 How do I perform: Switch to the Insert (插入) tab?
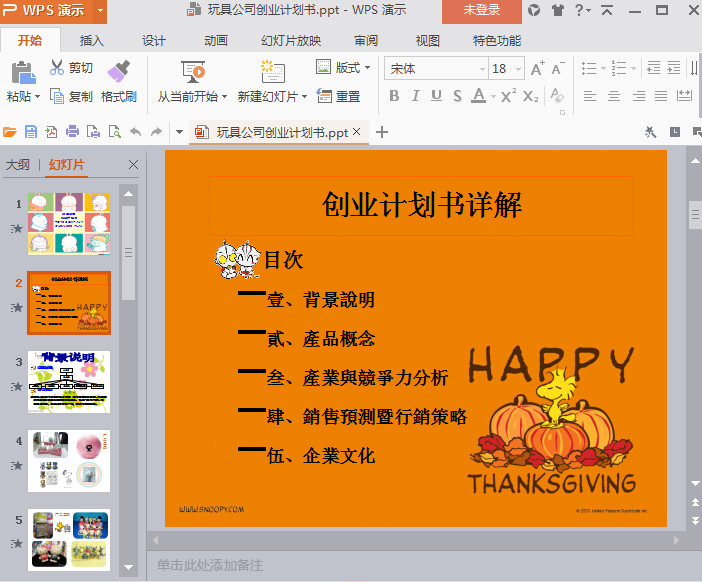click(92, 41)
